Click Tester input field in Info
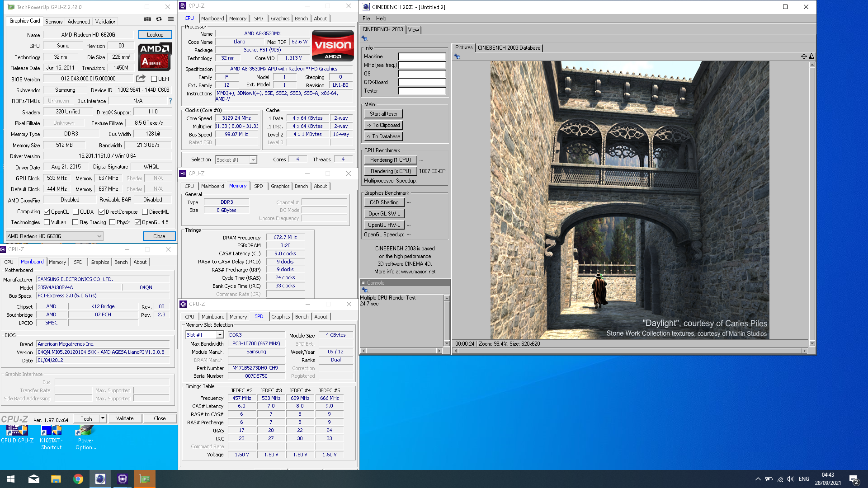Image resolution: width=868 pixels, height=488 pixels. (422, 91)
